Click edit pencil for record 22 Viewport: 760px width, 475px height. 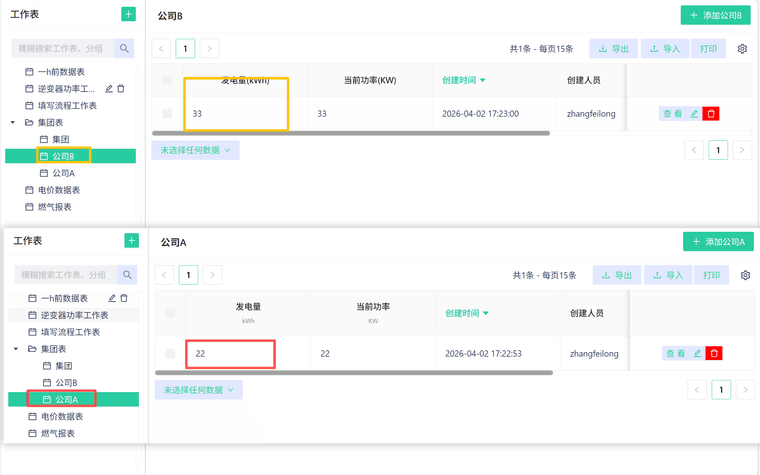(697, 353)
